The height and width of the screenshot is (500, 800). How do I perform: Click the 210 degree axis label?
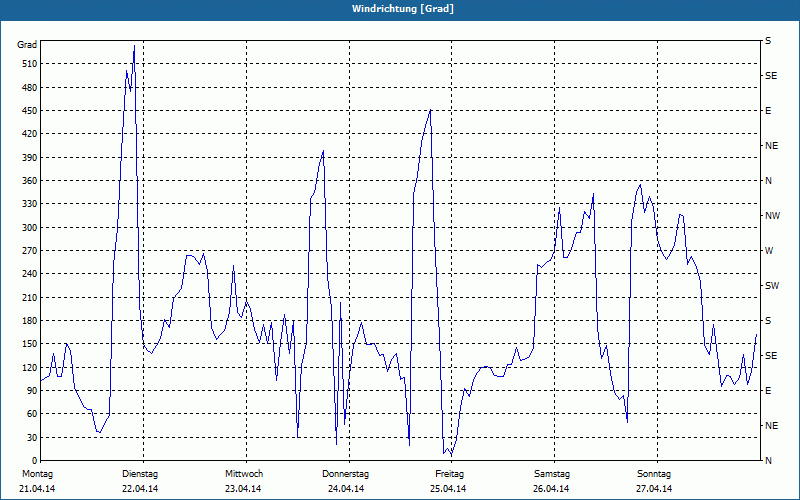coord(30,297)
